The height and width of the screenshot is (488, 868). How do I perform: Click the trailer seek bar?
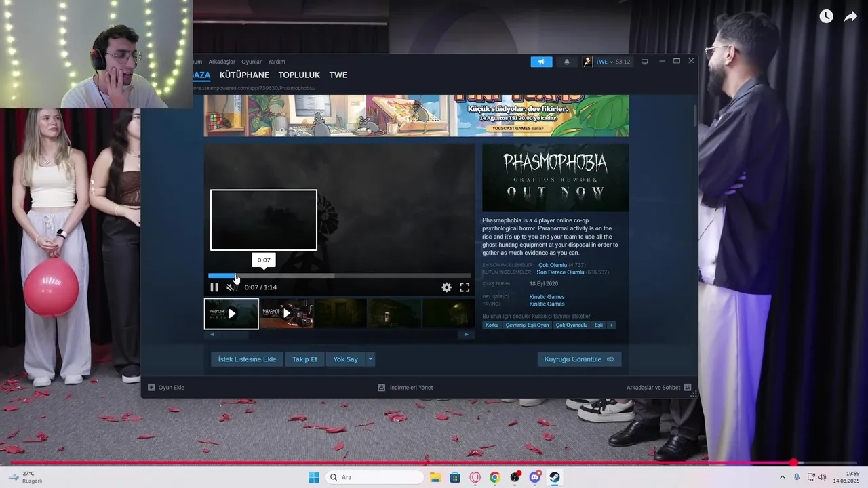(x=339, y=276)
